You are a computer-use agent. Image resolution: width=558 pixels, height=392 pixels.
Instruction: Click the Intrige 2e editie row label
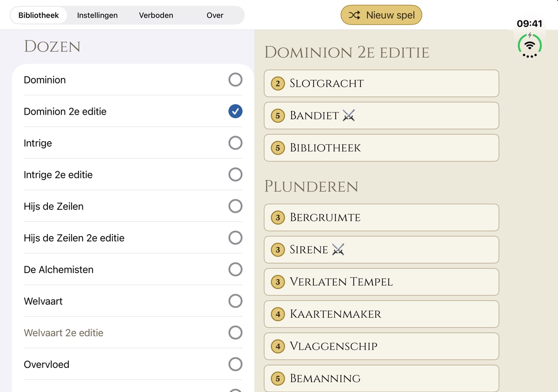pos(58,175)
